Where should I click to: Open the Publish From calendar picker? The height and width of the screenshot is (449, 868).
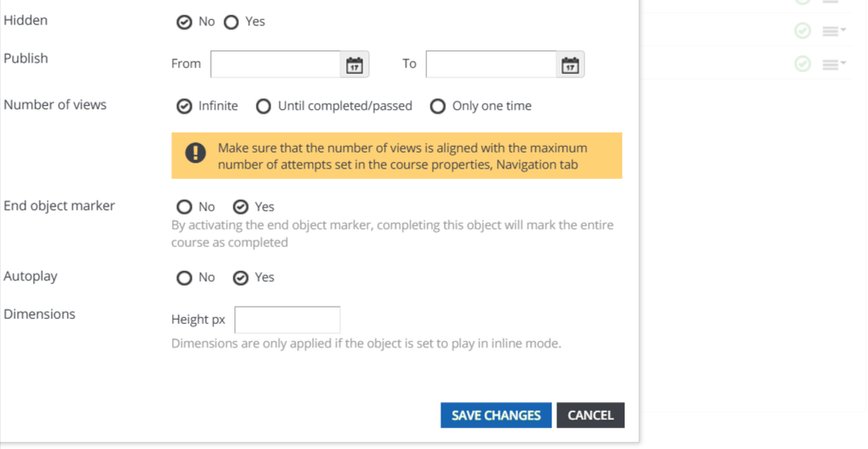point(354,64)
